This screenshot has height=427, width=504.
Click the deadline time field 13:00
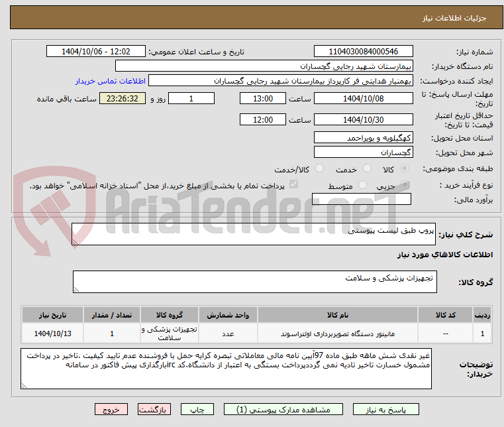[263, 98]
